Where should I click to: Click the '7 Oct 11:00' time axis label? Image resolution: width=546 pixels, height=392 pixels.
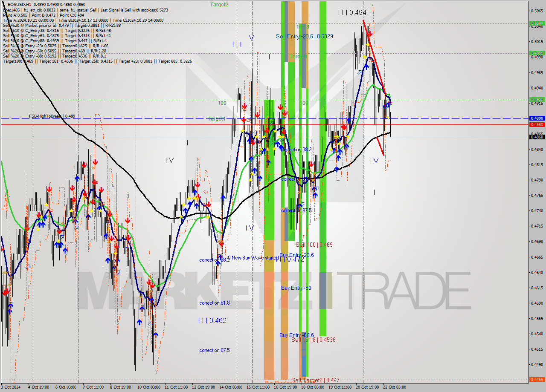93,387
